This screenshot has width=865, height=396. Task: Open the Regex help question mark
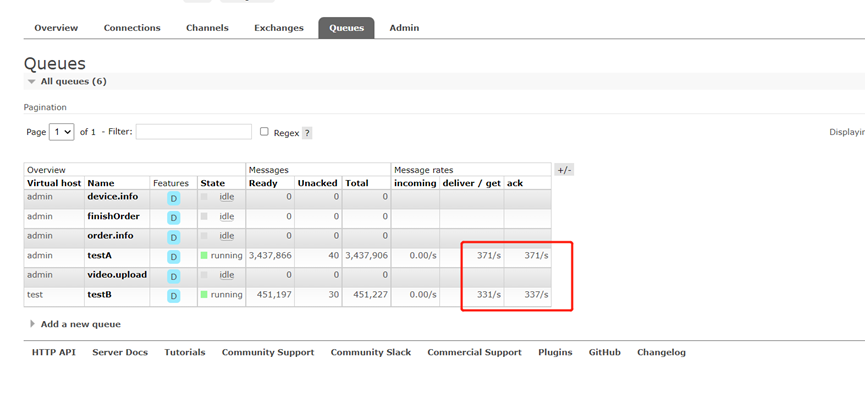point(307,133)
